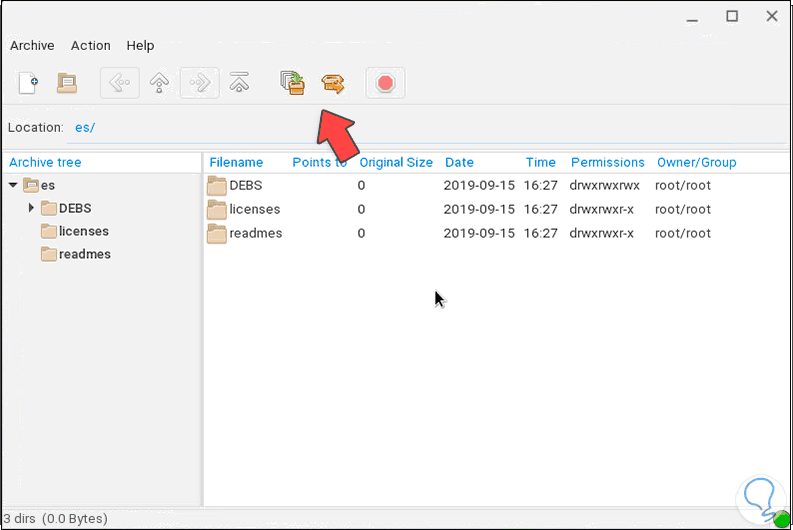Close the archive manager window
793x530 pixels.
pos(772,16)
